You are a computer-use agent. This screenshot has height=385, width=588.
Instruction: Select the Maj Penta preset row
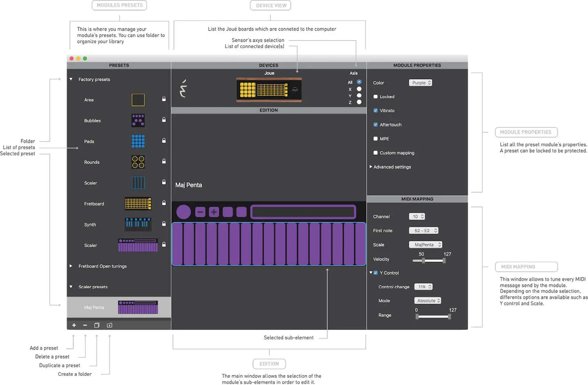point(119,307)
